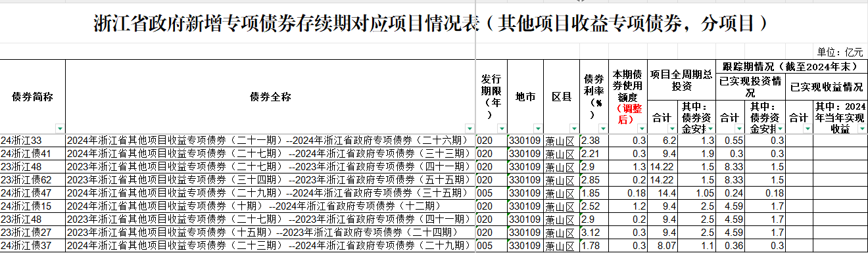Open the 债券简称 column filter dropdown
868x253 pixels.
60,129
